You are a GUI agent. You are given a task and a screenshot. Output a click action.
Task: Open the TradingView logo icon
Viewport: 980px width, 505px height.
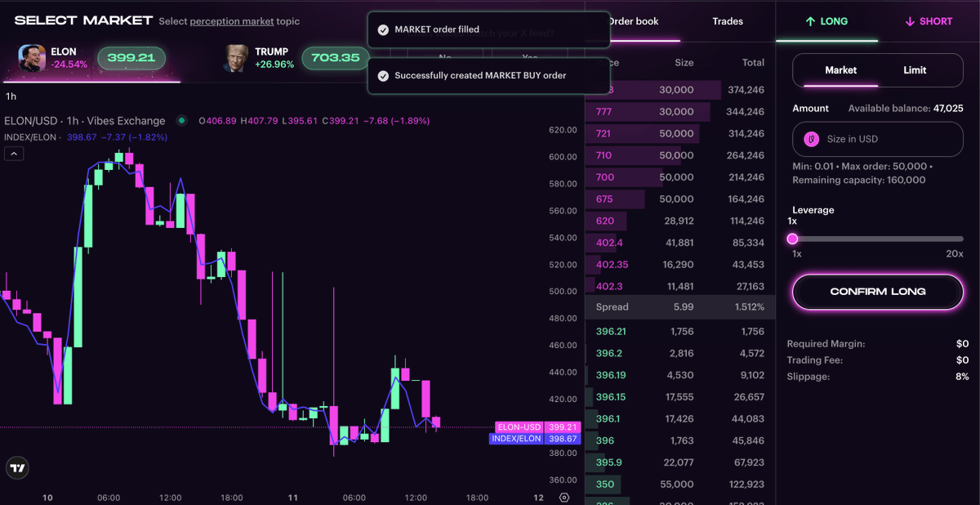pyautogui.click(x=16, y=468)
